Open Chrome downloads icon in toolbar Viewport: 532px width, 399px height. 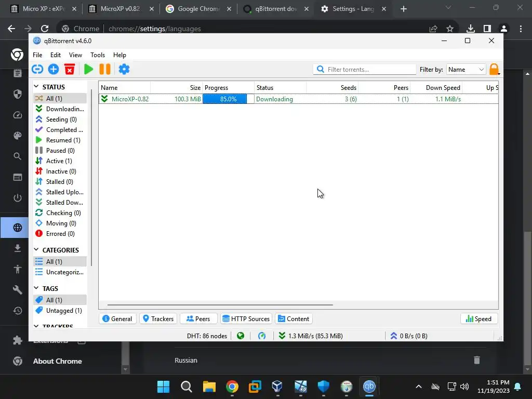tap(470, 29)
